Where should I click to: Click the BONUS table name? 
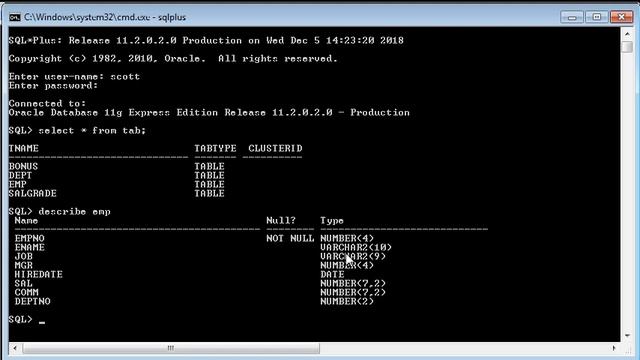click(23, 167)
